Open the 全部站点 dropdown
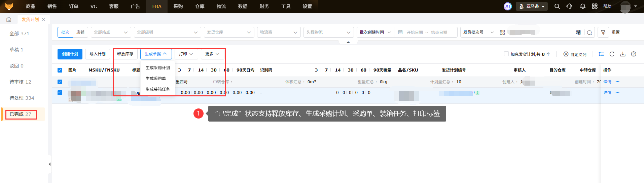This screenshot has height=183, width=644. pyautogui.click(x=111, y=32)
